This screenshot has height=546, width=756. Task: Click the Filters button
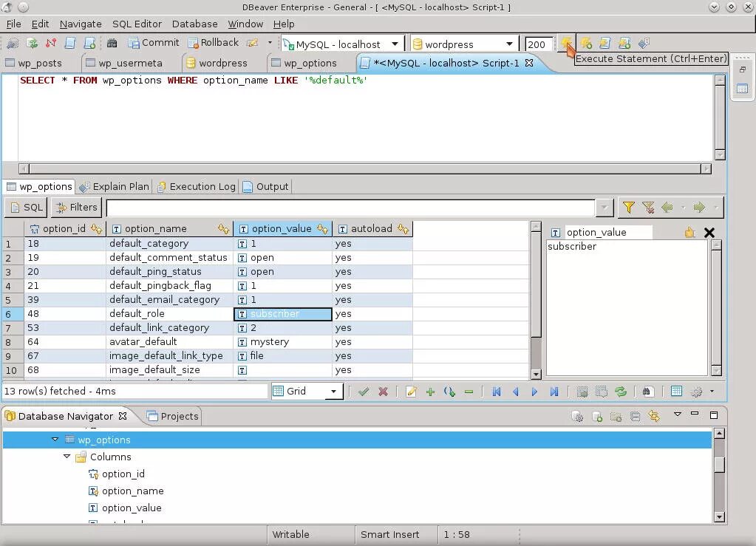(x=77, y=208)
